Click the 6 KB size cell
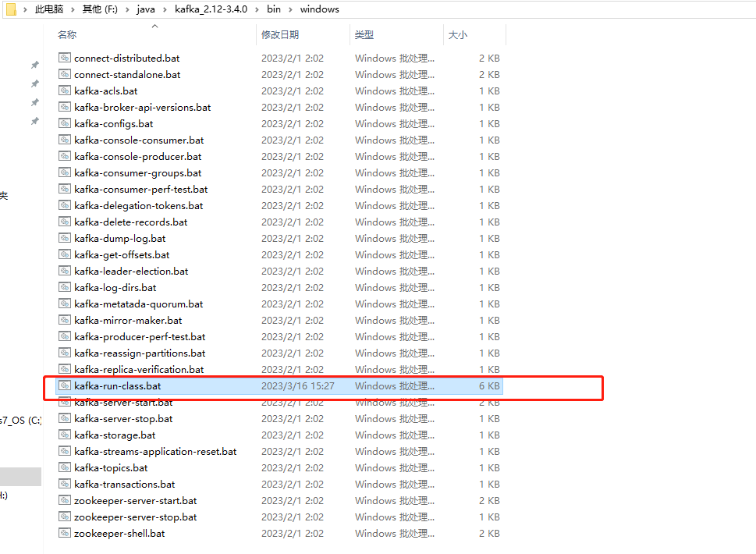The image size is (756, 554). coord(489,385)
